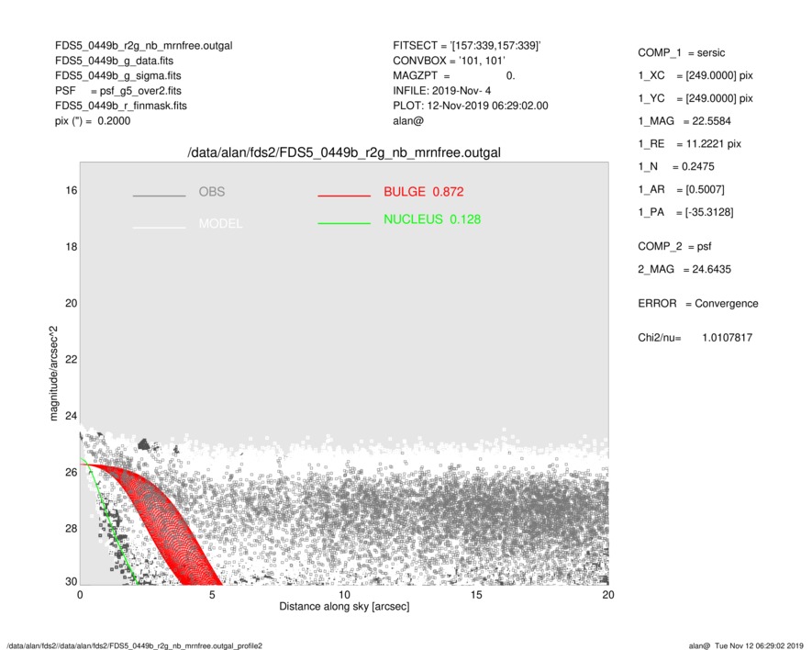Click COMP_2 = psf parameter
Viewport: 812px width, 650px height.
674,247
